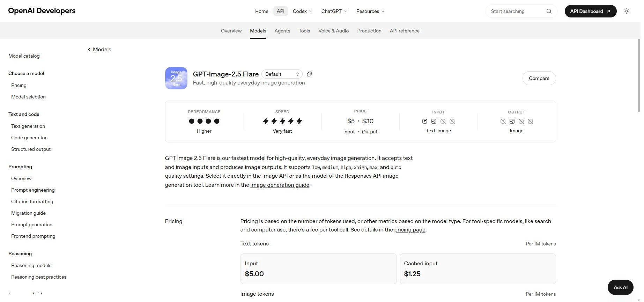Viewport: 644px width, 302px height.
Task: Open the image generation guide link
Action: (x=280, y=185)
